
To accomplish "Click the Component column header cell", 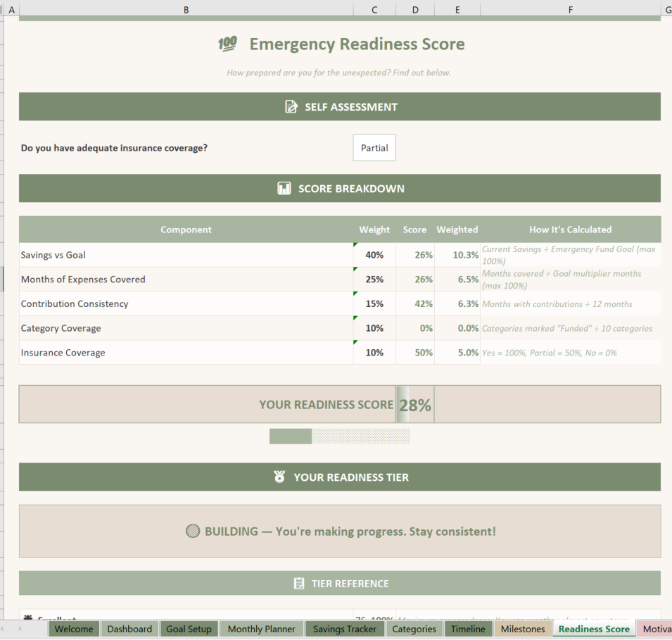I will click(186, 230).
